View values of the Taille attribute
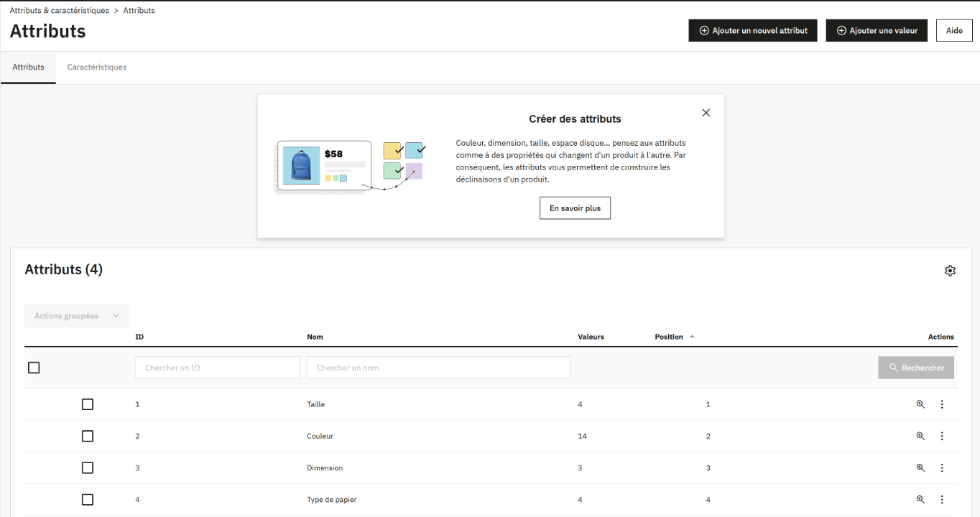This screenshot has width=980, height=517. pyautogui.click(x=920, y=404)
